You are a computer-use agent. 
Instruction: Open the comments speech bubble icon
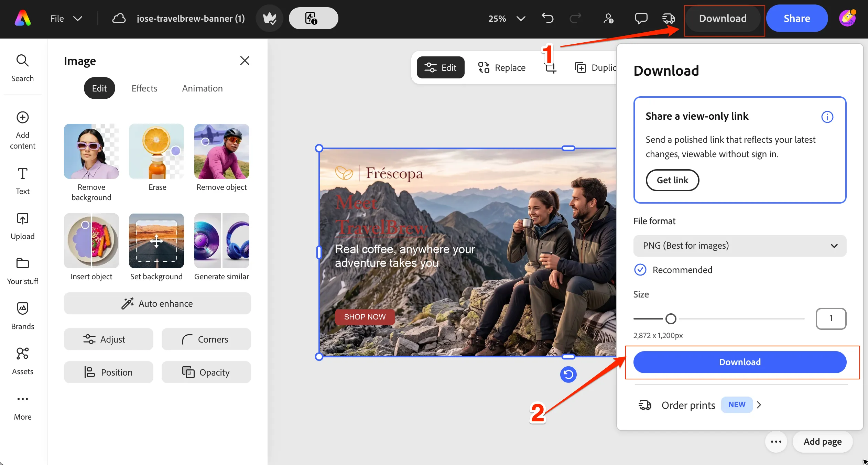pos(641,18)
